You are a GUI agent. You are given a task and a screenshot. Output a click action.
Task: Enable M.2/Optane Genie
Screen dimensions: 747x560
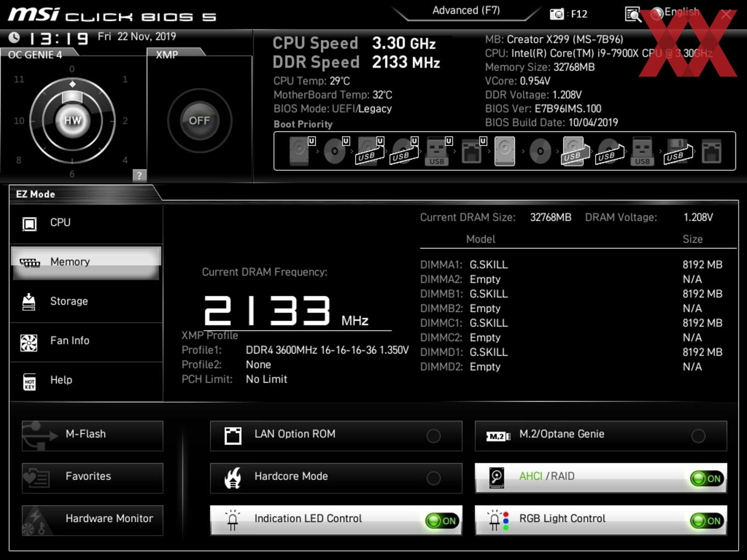[x=601, y=435]
